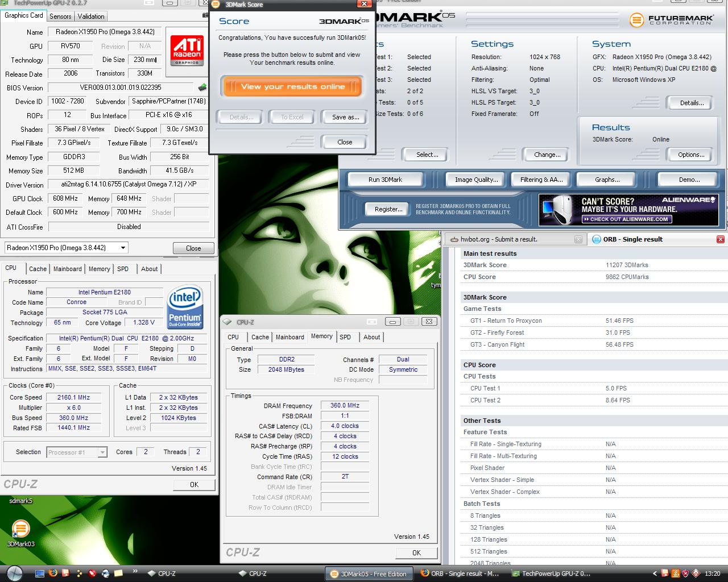Open the Processor #1 selection dropdown
This screenshot has width=728, height=582.
point(102,452)
